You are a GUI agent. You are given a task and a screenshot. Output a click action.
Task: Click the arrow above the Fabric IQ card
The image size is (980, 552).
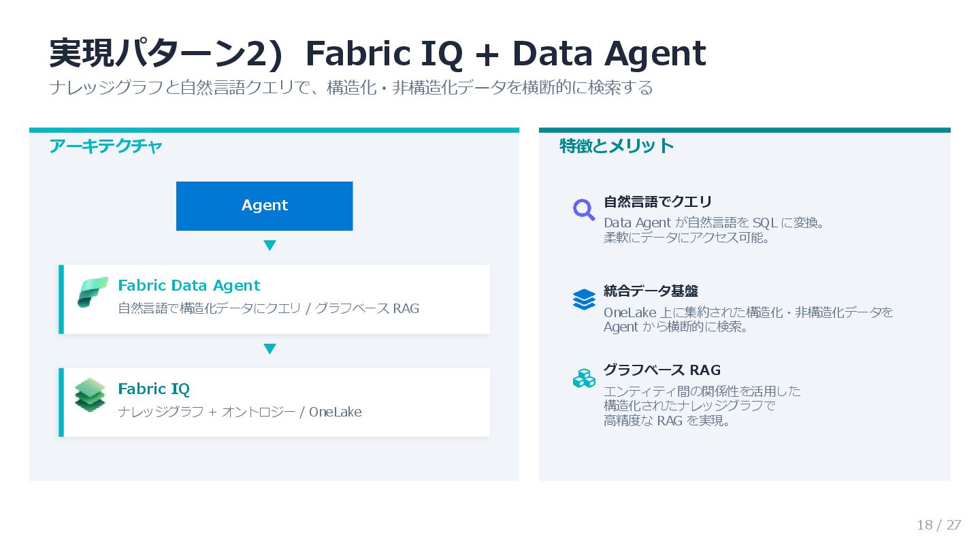269,349
